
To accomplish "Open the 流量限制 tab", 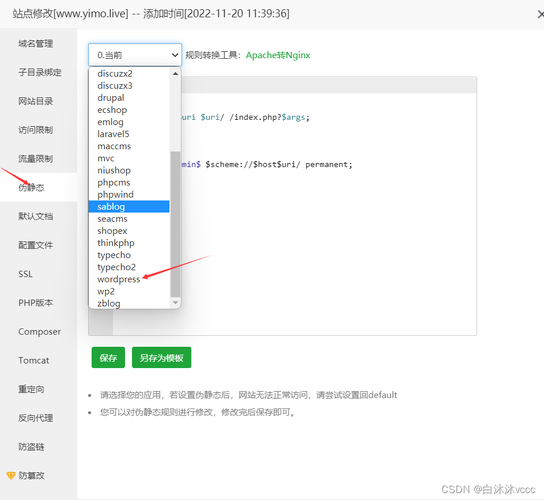I will pyautogui.click(x=36, y=159).
